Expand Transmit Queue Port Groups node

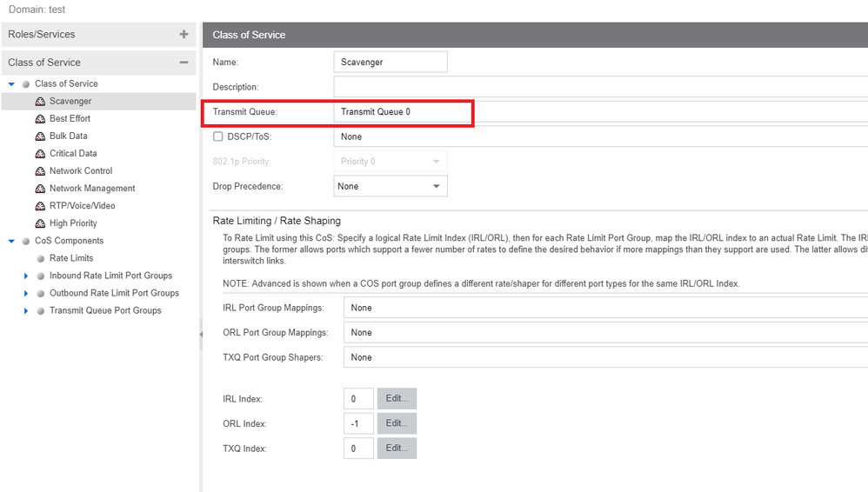coord(26,310)
